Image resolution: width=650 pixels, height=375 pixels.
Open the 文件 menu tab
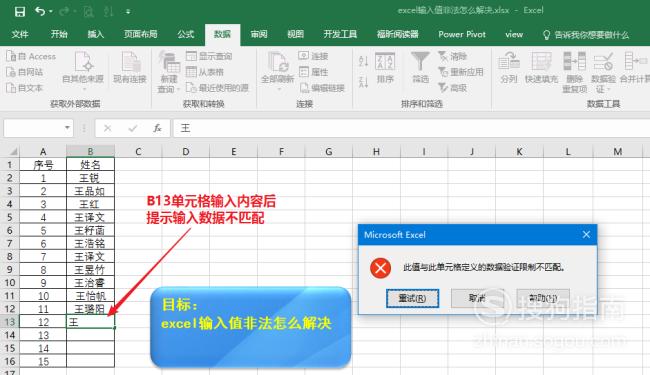[20, 34]
